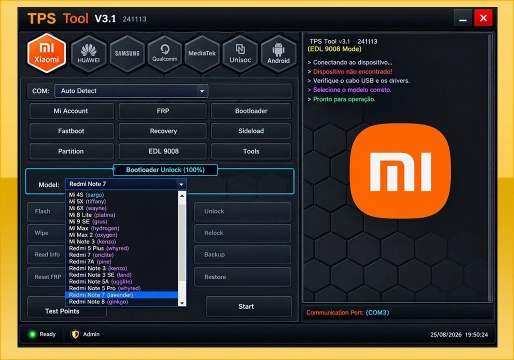Viewport: 514px width, 360px height.
Task: Choose Mi 6X (wayne) from model list
Action: pyautogui.click(x=122, y=208)
